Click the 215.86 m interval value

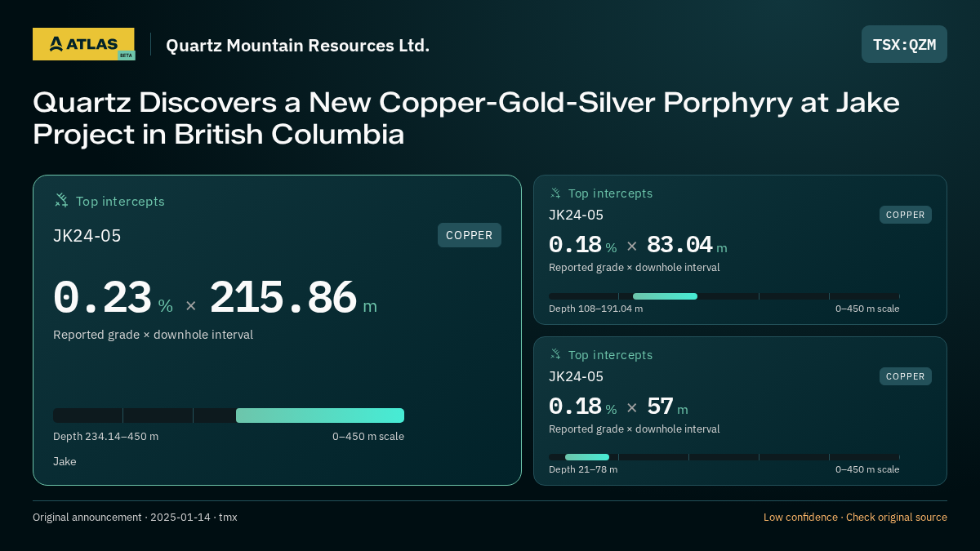pyautogui.click(x=293, y=298)
